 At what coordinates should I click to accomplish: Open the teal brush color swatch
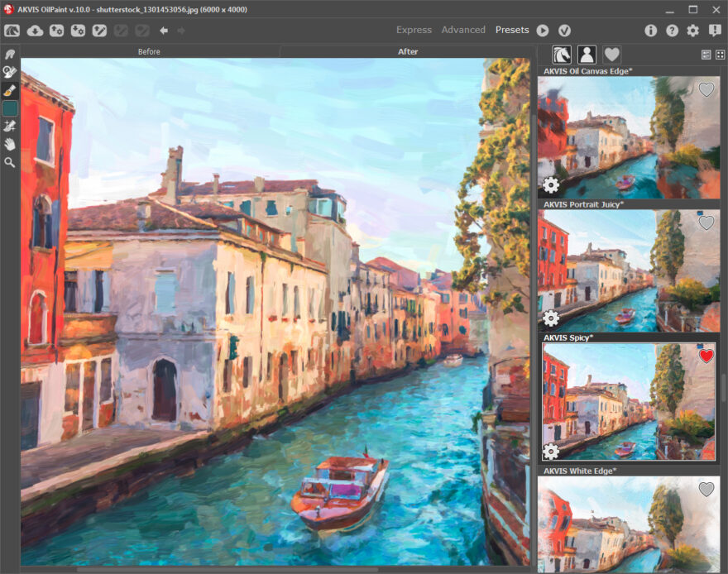pos(10,108)
